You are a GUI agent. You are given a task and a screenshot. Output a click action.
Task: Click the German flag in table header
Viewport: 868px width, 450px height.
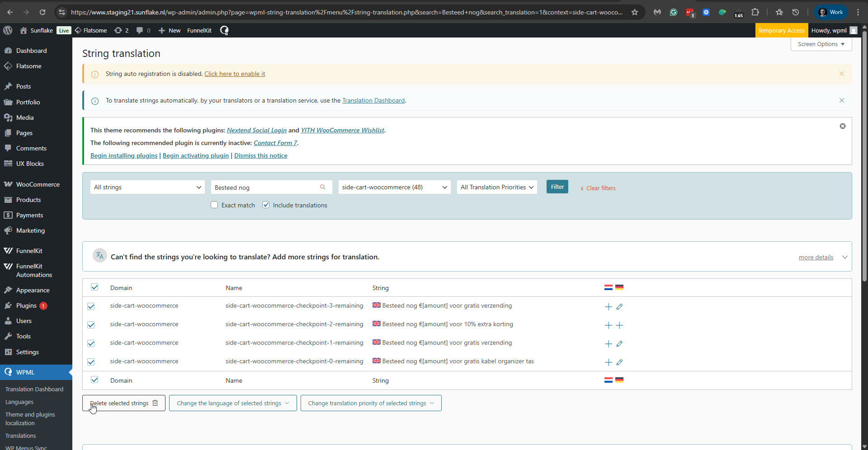(x=619, y=287)
